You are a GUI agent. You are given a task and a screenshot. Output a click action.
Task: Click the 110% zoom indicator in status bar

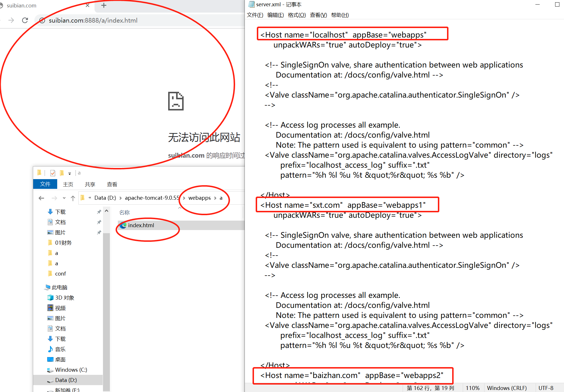tap(472, 388)
